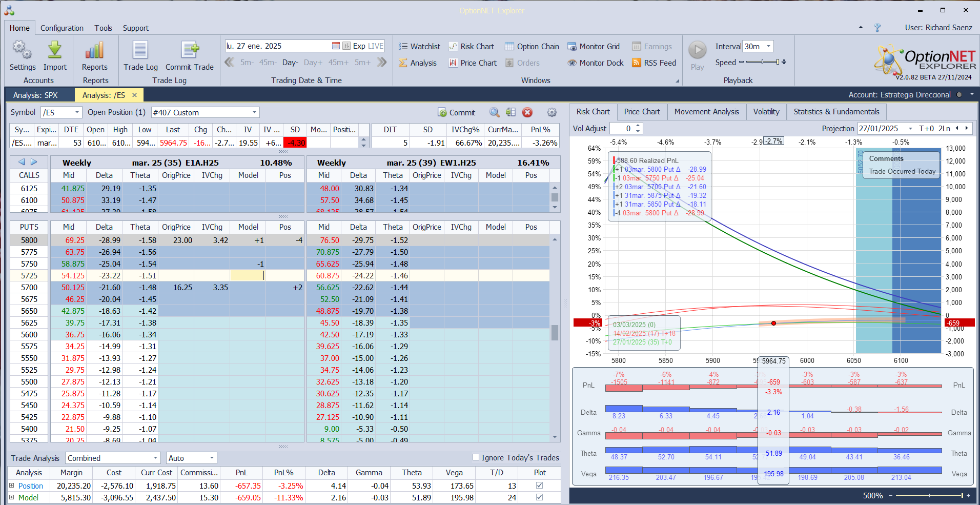Adjust the playback Speed slider
Image resolution: width=980 pixels, height=505 pixels.
coord(763,62)
